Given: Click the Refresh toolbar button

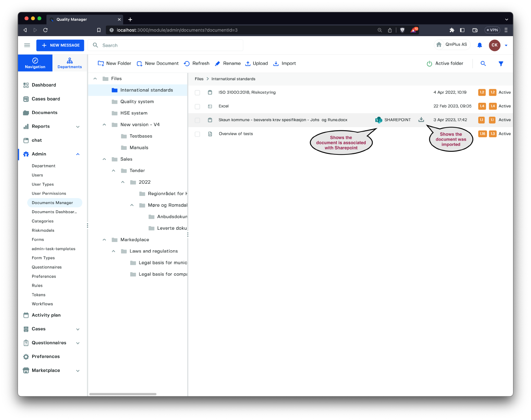Looking at the screenshot, I should tap(197, 64).
